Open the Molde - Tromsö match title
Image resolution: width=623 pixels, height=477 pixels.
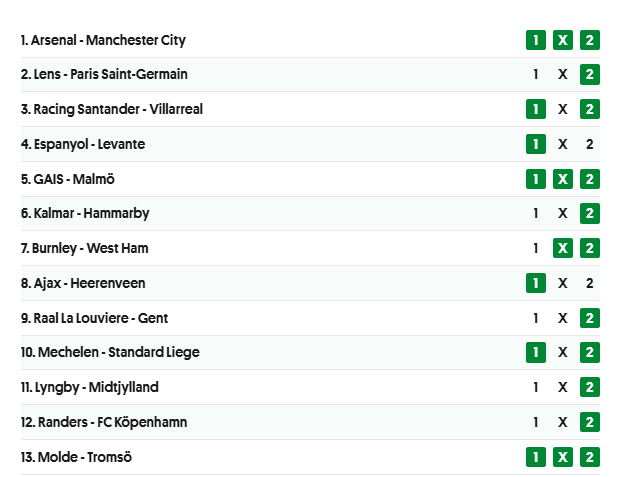tap(76, 457)
